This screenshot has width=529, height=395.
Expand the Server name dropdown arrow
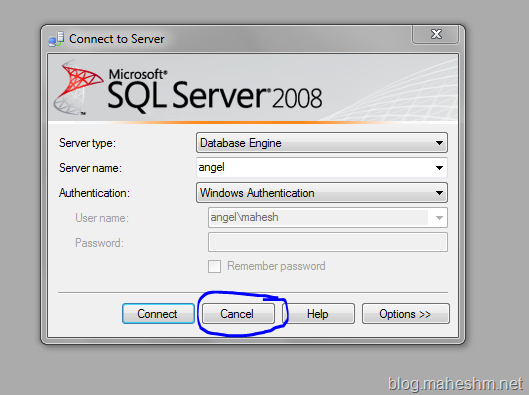coord(439,168)
